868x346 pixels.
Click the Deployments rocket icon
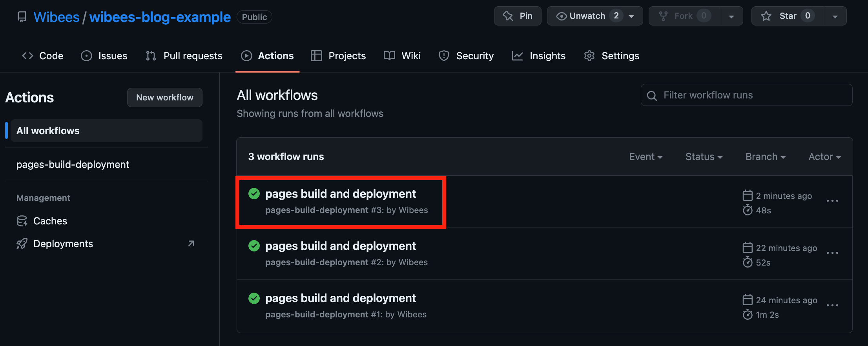[22, 244]
